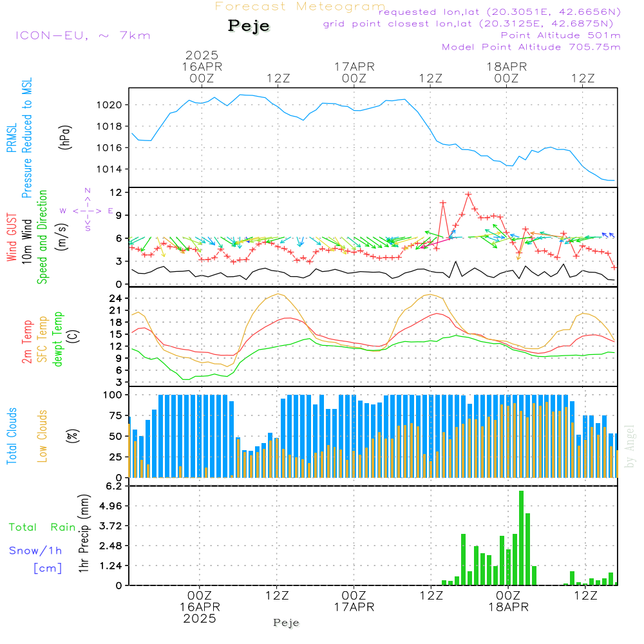
Task: Click the 12 value on wind axis
Action: tap(116, 192)
